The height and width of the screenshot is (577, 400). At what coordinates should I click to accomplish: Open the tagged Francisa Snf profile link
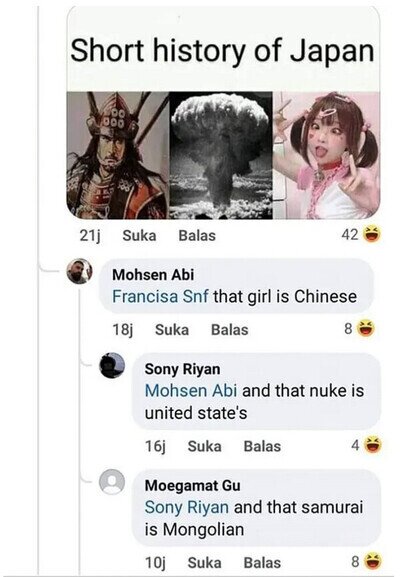pos(160,296)
